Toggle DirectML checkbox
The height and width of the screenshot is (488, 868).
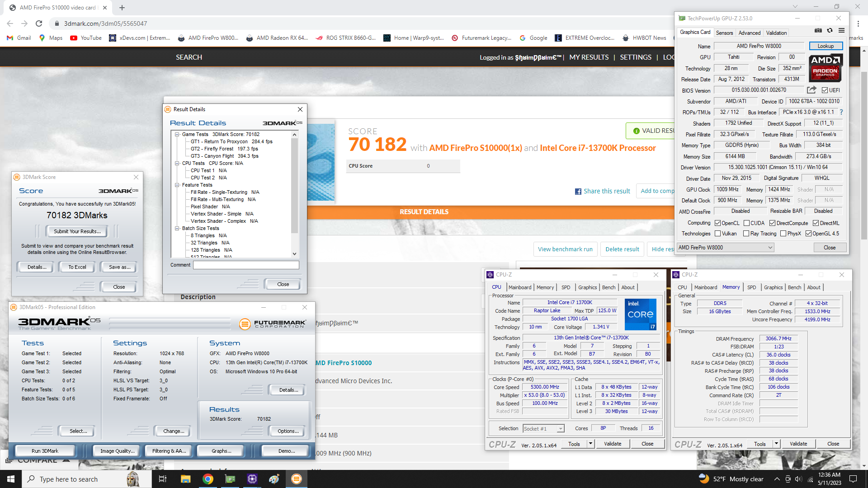point(816,223)
